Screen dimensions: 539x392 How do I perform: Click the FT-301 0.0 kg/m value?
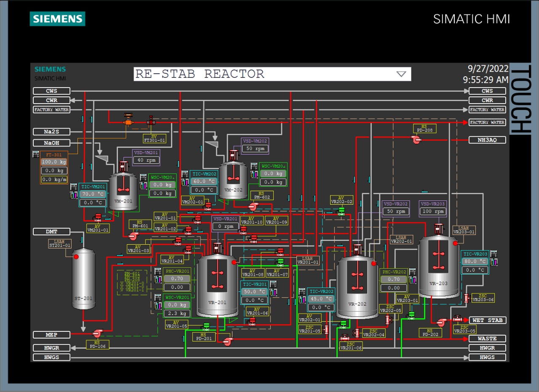pos(54,180)
